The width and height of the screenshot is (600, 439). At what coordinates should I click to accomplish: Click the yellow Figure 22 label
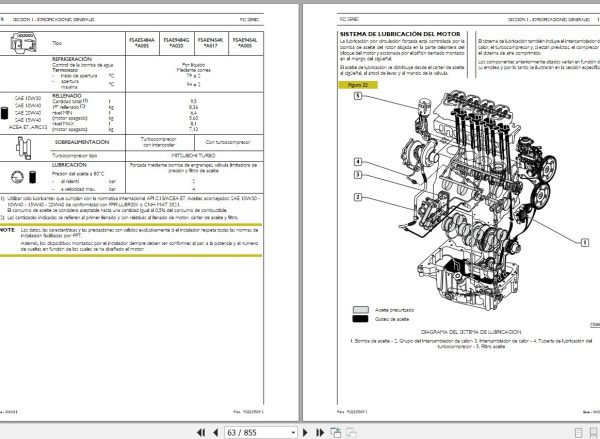pos(358,85)
